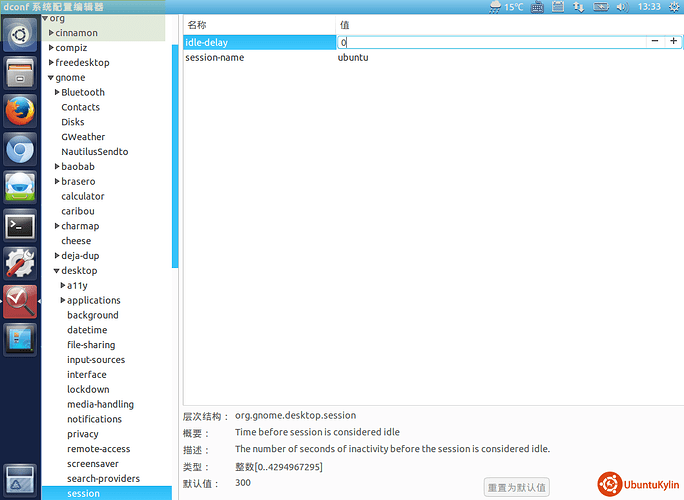Expand the Bluetooth schema folder
The width and height of the screenshot is (684, 500).
57,92
